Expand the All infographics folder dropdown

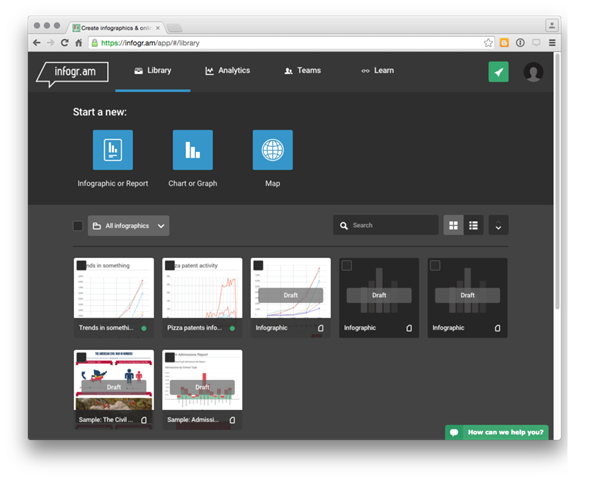pyautogui.click(x=128, y=226)
